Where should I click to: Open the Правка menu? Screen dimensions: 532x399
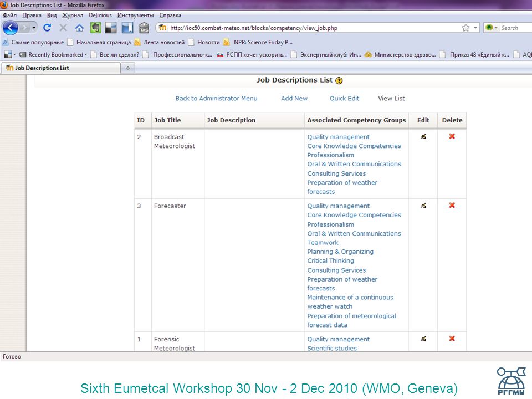32,16
